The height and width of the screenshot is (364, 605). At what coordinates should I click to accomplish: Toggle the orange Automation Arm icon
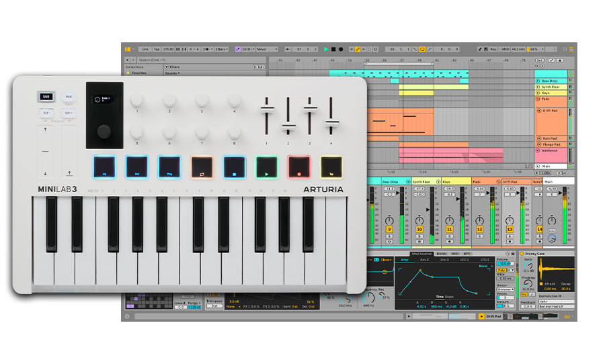click(358, 49)
